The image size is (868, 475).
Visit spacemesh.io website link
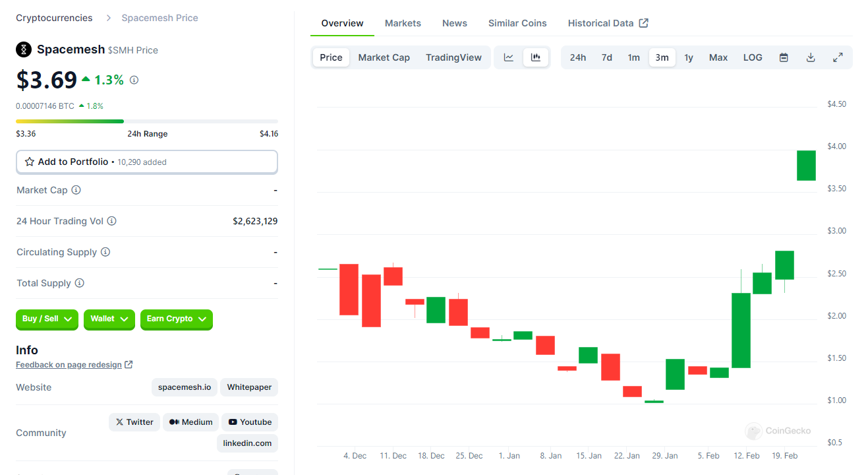point(185,387)
